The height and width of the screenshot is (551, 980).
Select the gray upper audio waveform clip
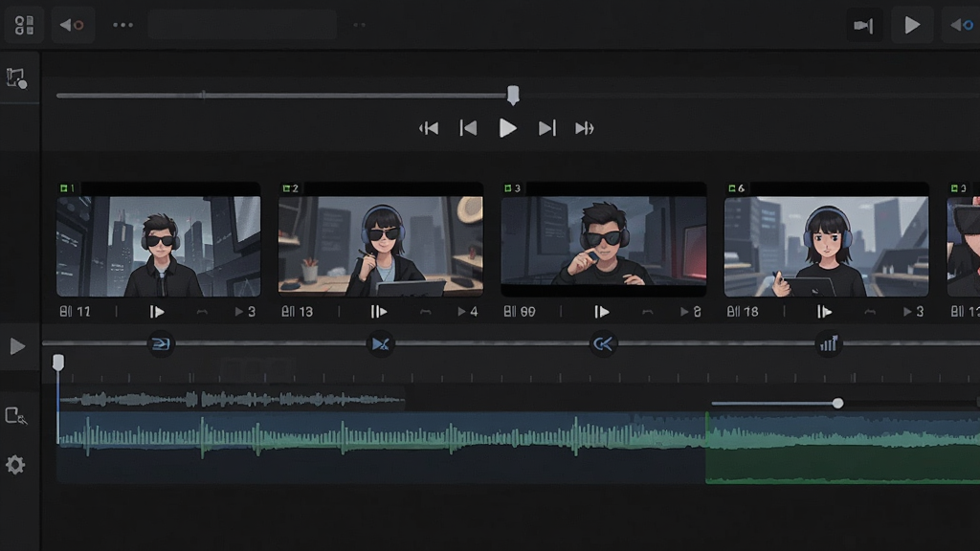coord(232,399)
